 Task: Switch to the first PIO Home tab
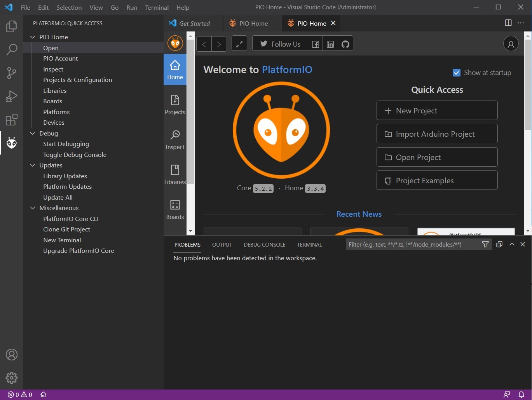click(x=253, y=23)
